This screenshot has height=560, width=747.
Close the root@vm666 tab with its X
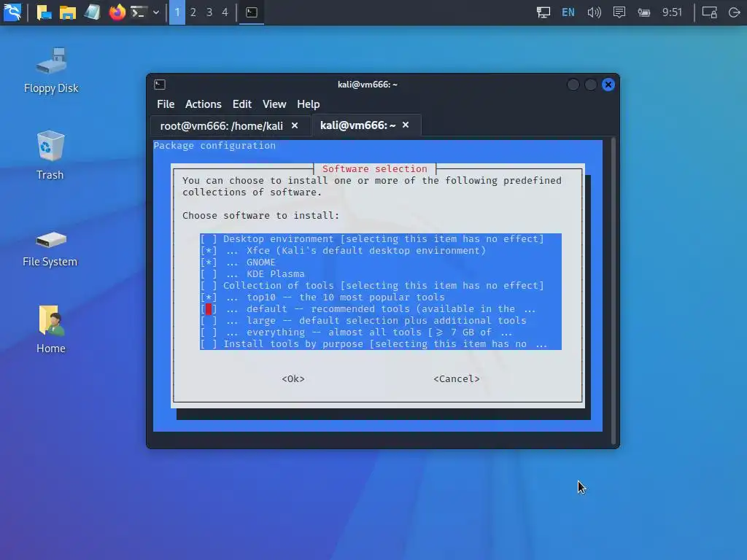point(295,125)
